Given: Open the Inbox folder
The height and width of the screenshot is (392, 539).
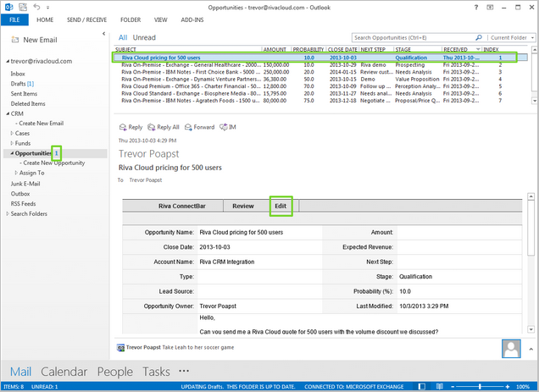Looking at the screenshot, I should pyautogui.click(x=18, y=74).
